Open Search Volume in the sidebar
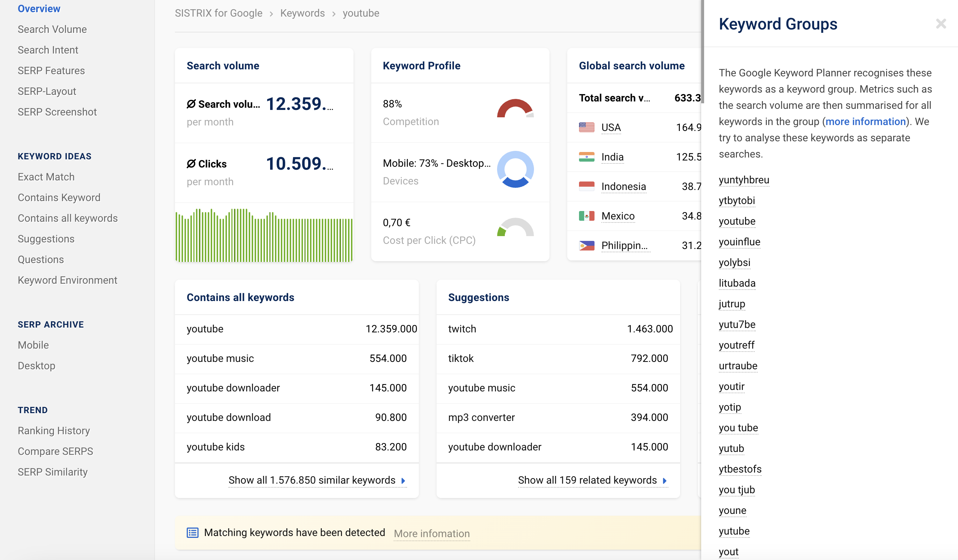Viewport: 958px width, 560px height. 52,29
